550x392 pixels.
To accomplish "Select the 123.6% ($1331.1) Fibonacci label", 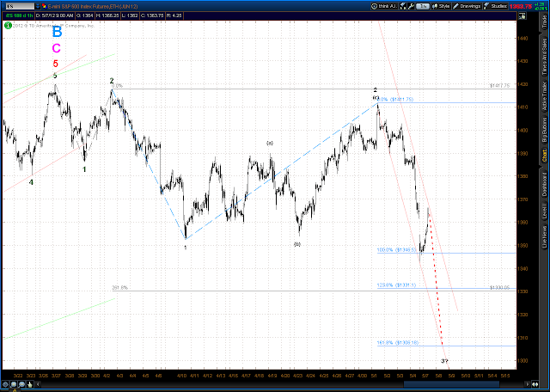I will (x=396, y=285).
